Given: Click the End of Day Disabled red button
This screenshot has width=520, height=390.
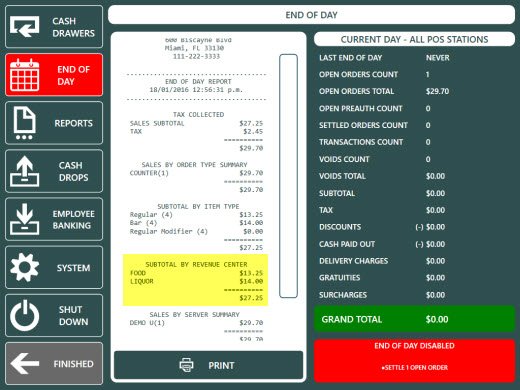Looking at the screenshot, I should click(x=414, y=361).
